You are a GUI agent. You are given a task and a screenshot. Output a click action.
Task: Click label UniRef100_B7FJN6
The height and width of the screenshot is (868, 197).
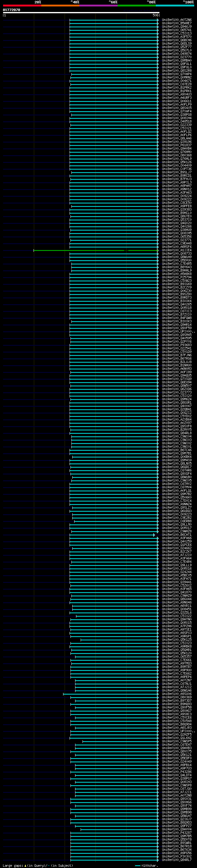click(x=177, y=355)
